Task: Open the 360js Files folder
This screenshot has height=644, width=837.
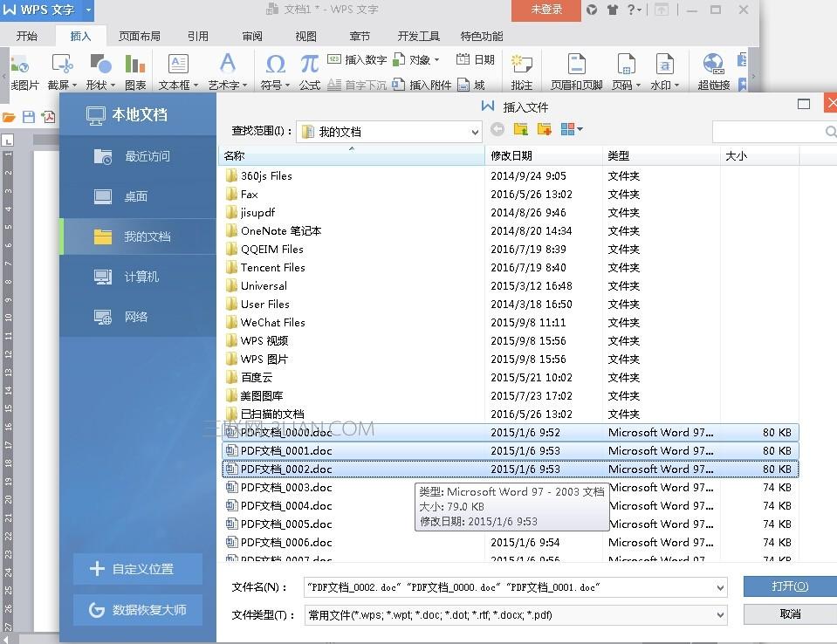Action: (266, 175)
